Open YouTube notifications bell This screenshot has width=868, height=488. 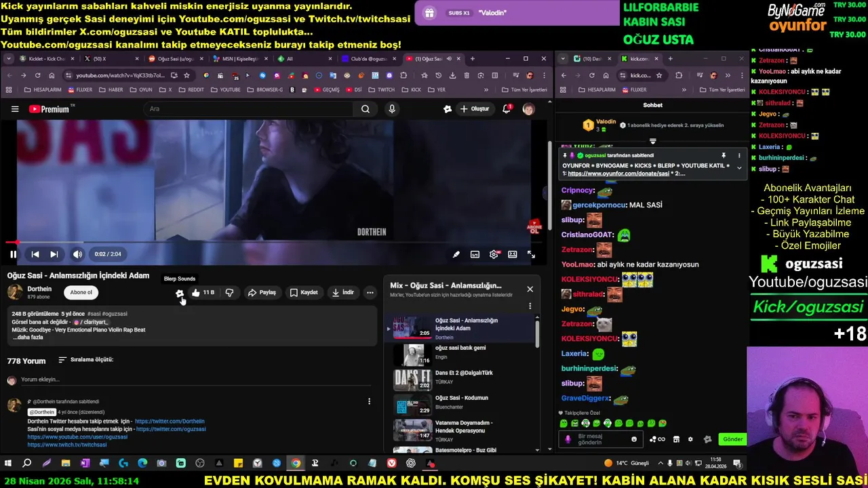pyautogui.click(x=507, y=109)
